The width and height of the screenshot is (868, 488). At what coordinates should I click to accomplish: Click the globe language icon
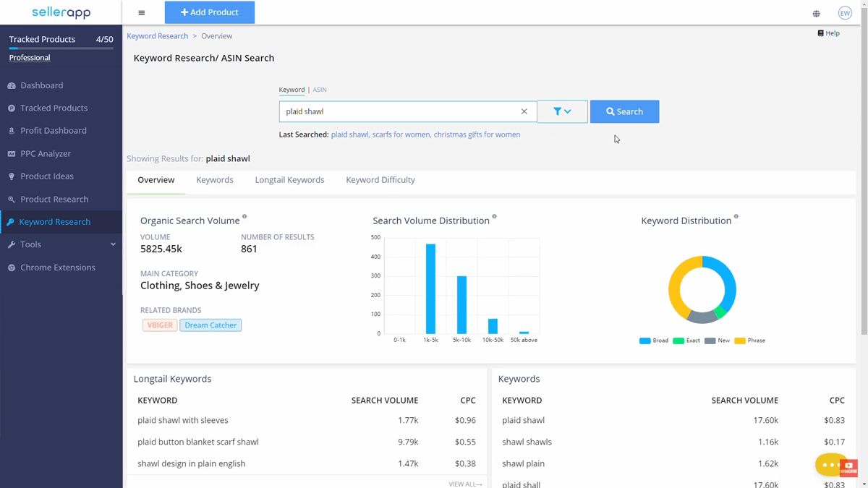(816, 13)
